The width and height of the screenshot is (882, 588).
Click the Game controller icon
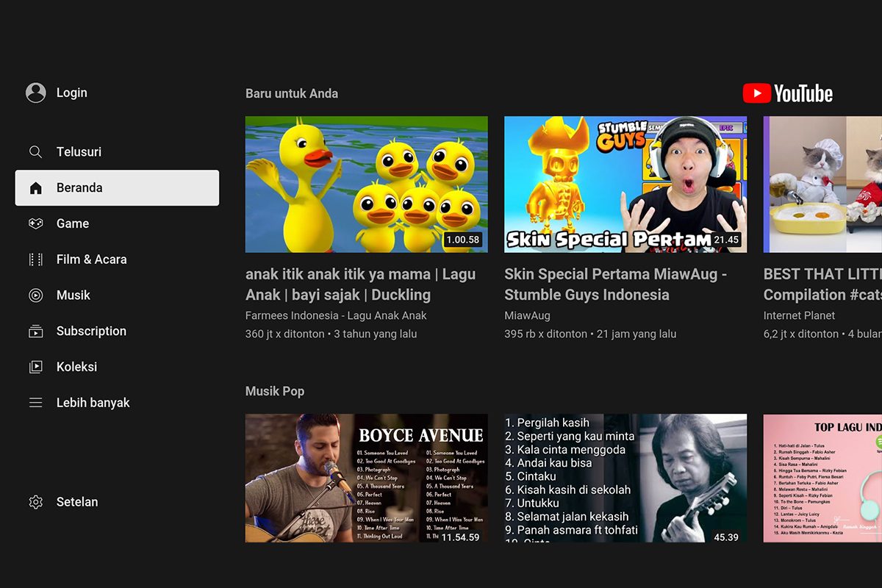[35, 223]
